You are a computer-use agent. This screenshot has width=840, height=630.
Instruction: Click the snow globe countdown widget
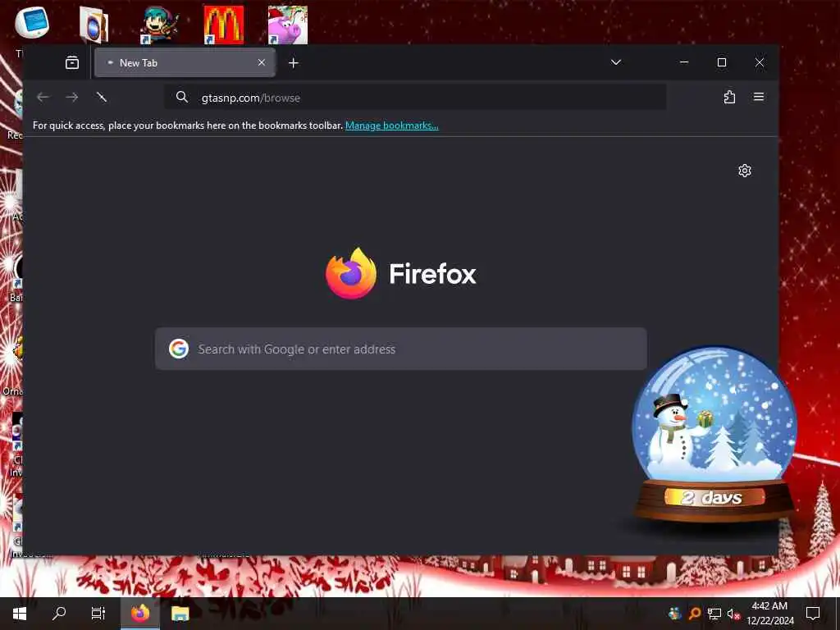714,435
